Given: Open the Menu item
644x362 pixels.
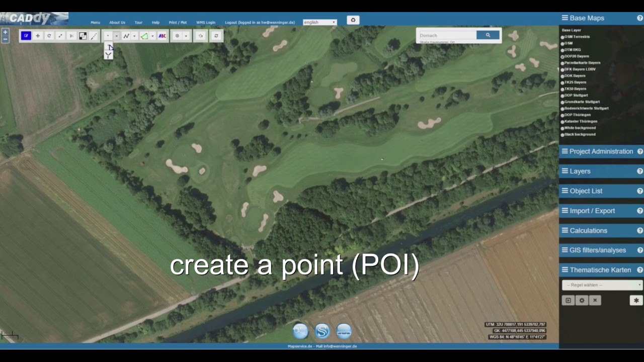Looking at the screenshot, I should tap(95, 23).
